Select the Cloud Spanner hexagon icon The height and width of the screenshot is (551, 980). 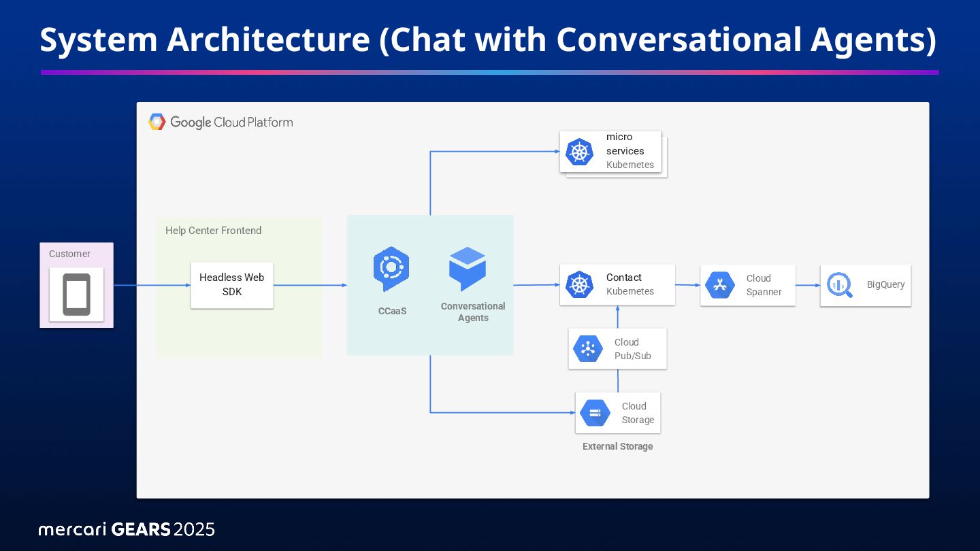[x=720, y=285]
